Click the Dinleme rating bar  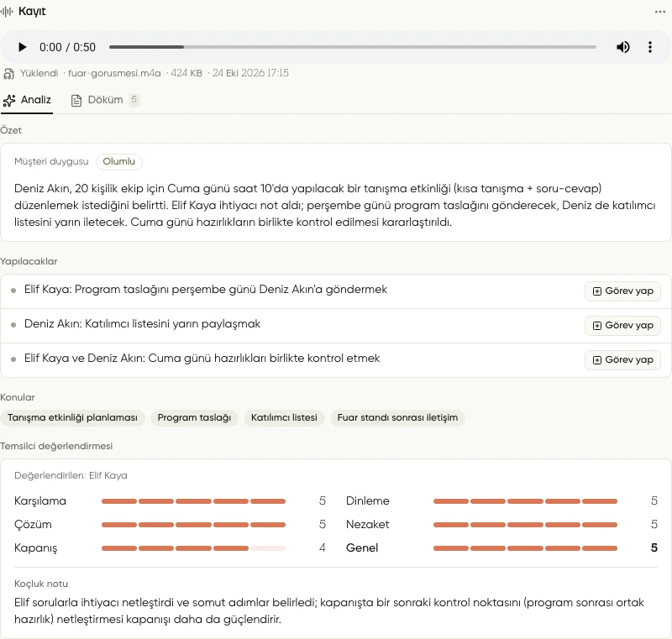pyautogui.click(x=525, y=501)
